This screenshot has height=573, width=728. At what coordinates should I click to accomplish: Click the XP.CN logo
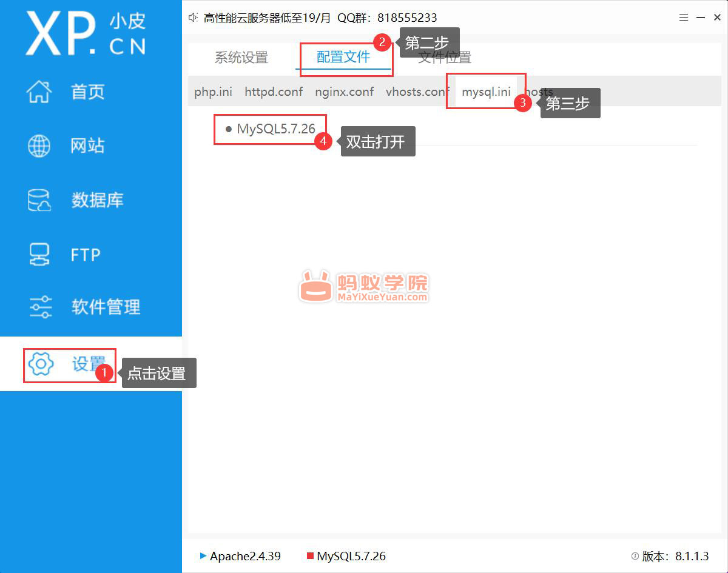[86, 33]
